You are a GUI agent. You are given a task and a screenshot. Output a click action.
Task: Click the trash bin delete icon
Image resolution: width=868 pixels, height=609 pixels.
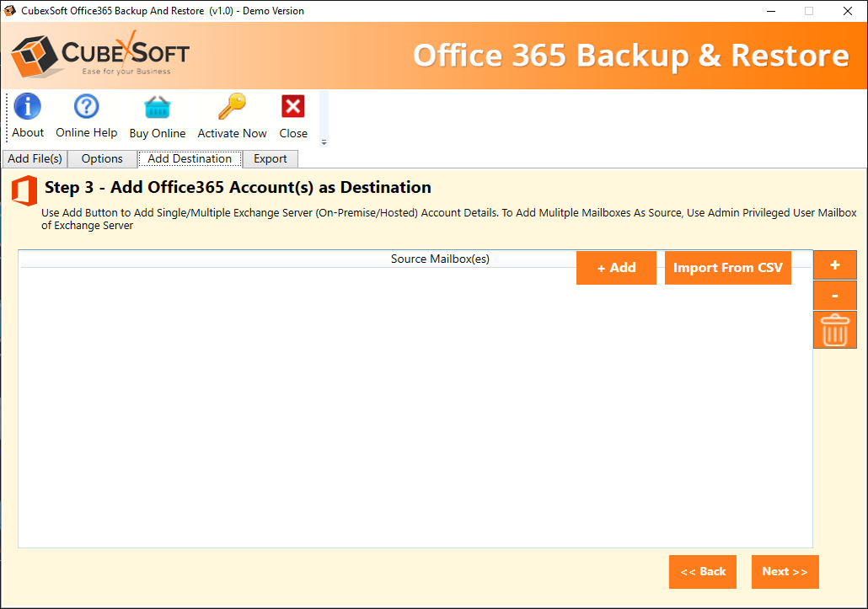(834, 329)
